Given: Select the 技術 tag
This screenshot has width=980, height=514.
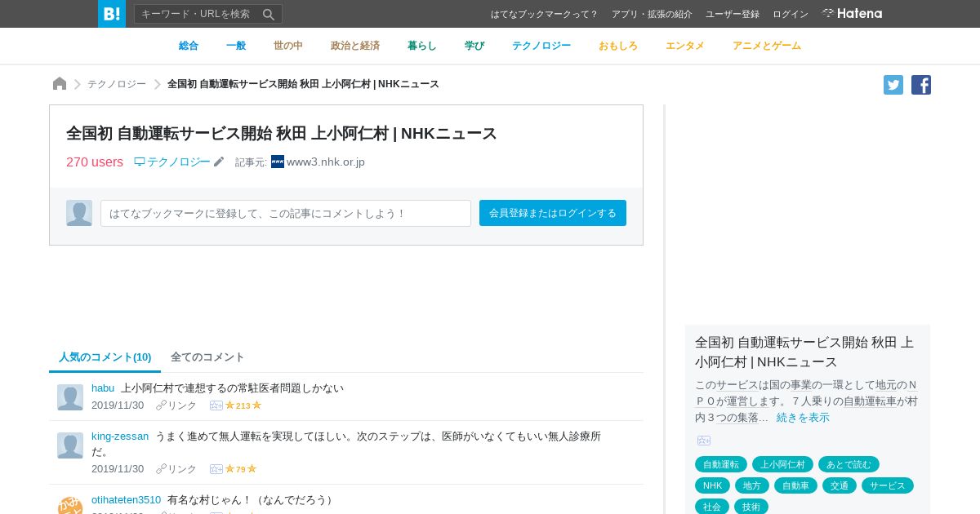Looking at the screenshot, I should tap(751, 507).
